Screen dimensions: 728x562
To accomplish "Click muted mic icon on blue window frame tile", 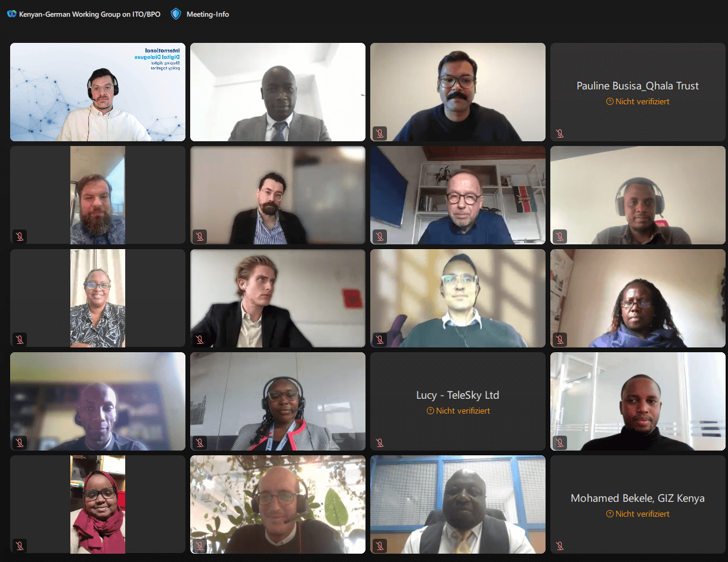I will (x=379, y=546).
